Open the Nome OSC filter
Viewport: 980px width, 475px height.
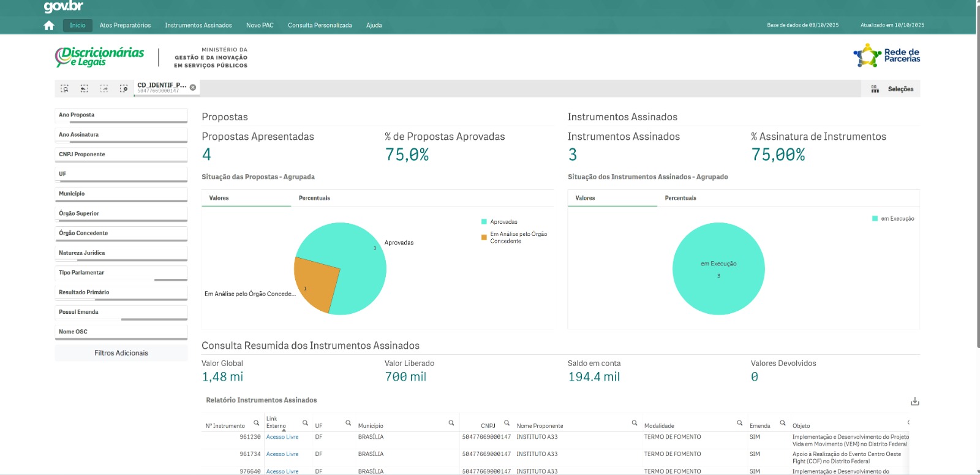(x=121, y=332)
